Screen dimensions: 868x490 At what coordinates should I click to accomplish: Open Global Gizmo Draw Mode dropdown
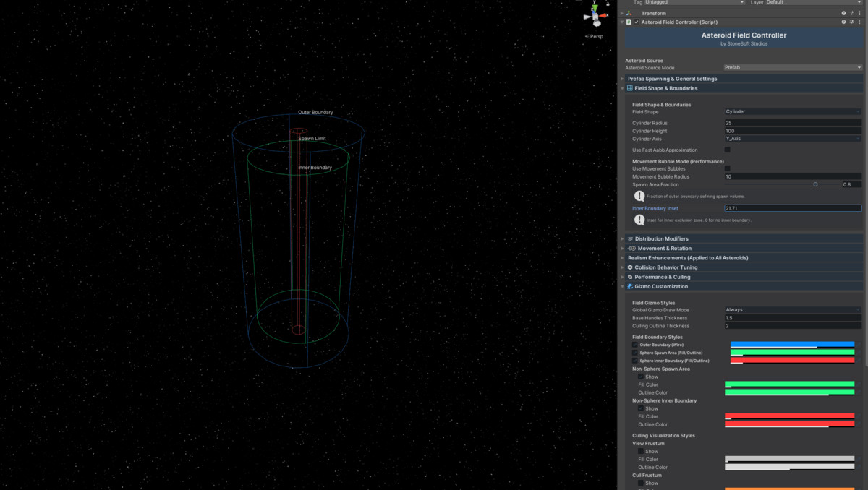click(x=793, y=309)
